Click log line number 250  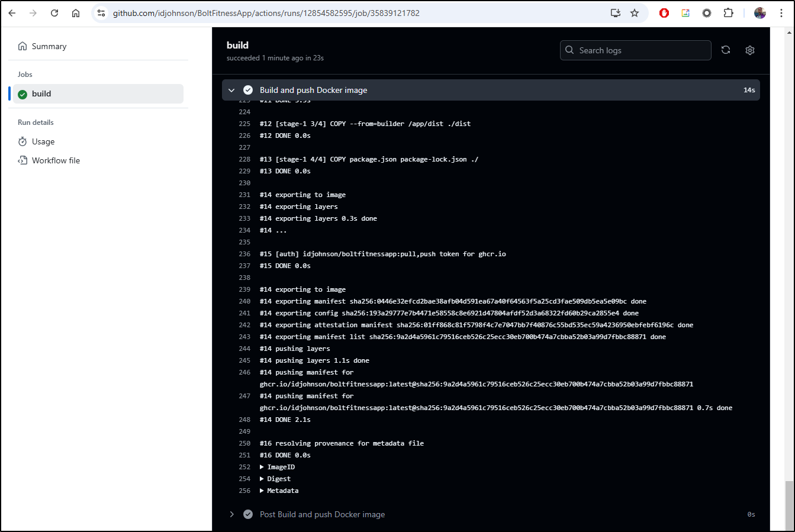pos(244,443)
